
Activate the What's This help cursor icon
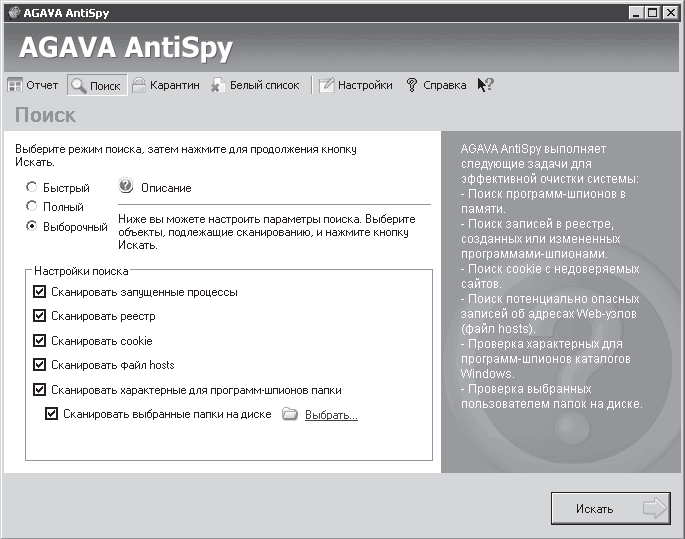click(x=485, y=86)
